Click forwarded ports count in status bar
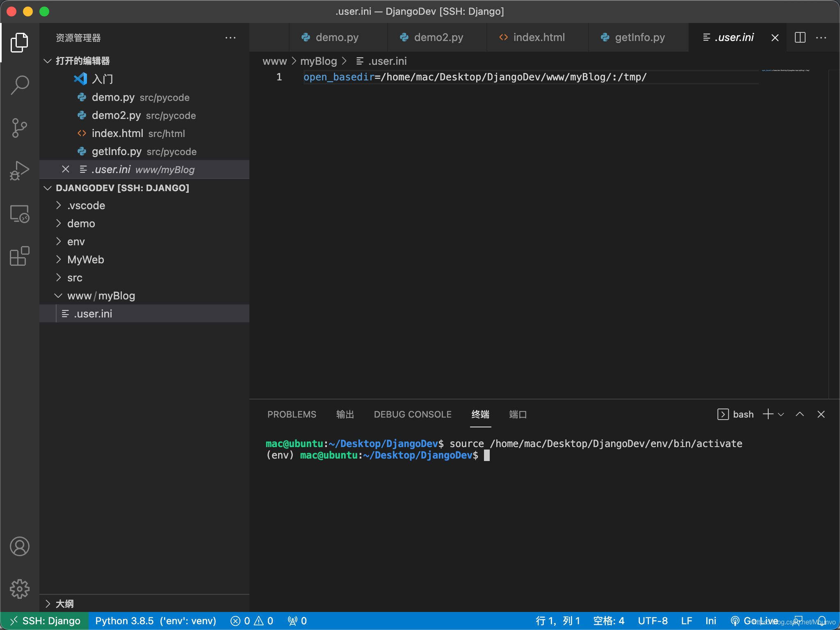 click(x=297, y=621)
